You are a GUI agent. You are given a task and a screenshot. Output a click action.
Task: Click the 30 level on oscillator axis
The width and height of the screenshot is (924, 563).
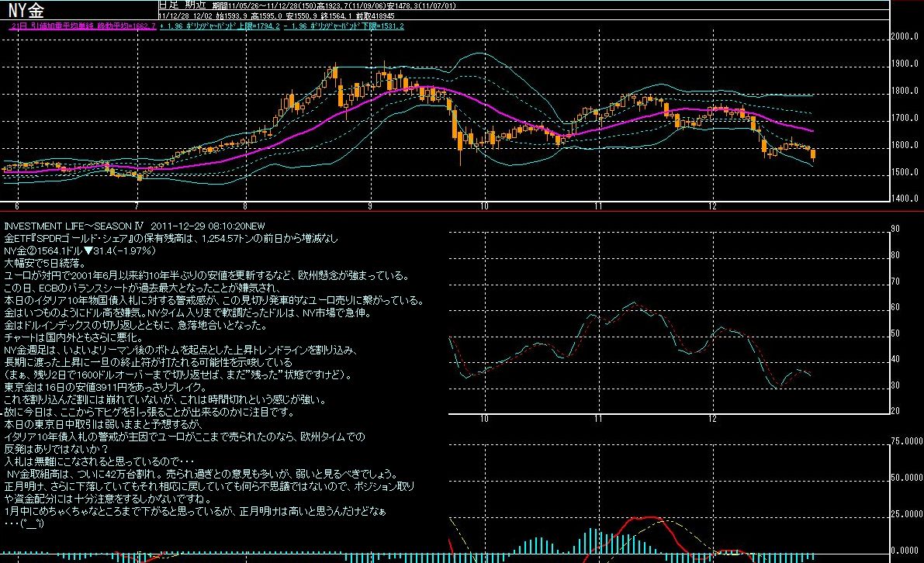895,385
